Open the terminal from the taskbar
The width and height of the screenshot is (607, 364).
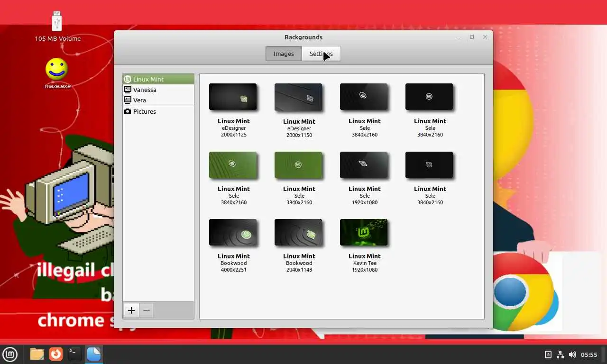75,354
